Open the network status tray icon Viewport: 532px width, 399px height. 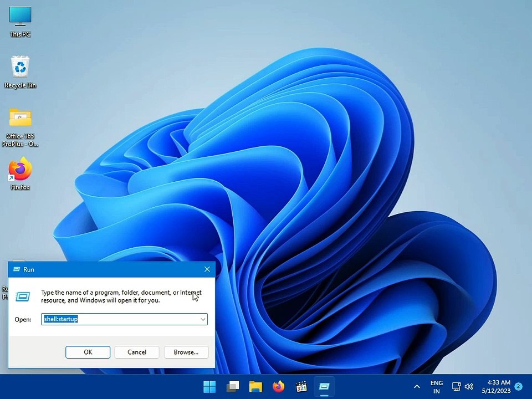pyautogui.click(x=456, y=386)
